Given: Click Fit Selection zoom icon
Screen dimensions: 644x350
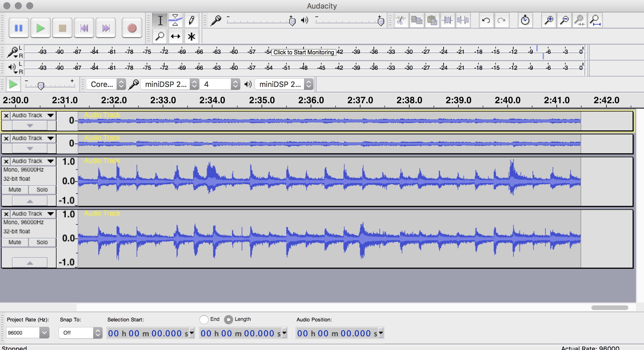Looking at the screenshot, I should coord(580,20).
